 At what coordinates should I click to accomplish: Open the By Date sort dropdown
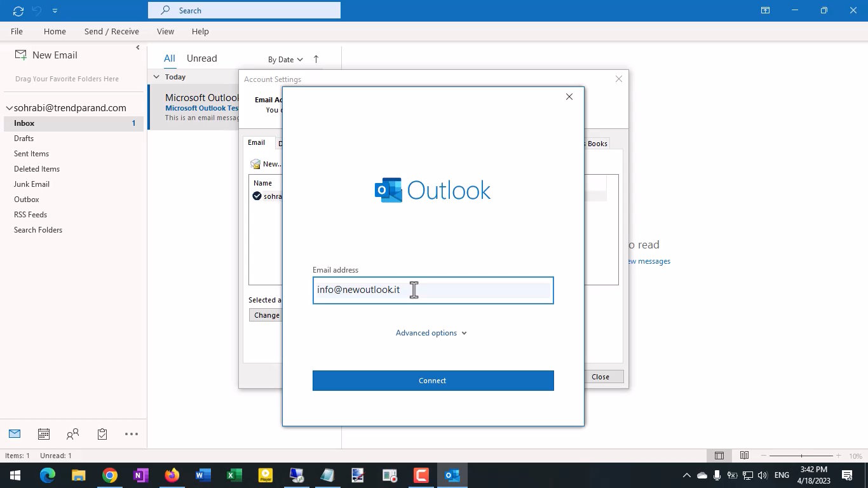pyautogui.click(x=285, y=60)
